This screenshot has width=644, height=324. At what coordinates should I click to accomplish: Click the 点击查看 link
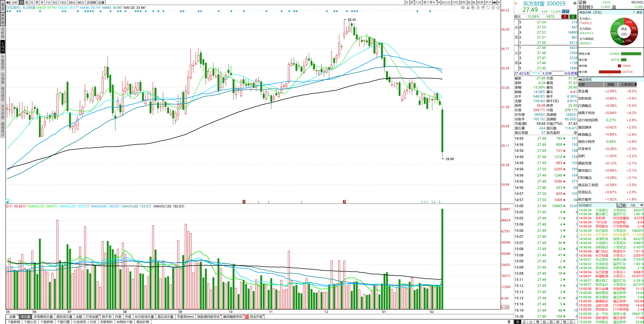coord(571,73)
